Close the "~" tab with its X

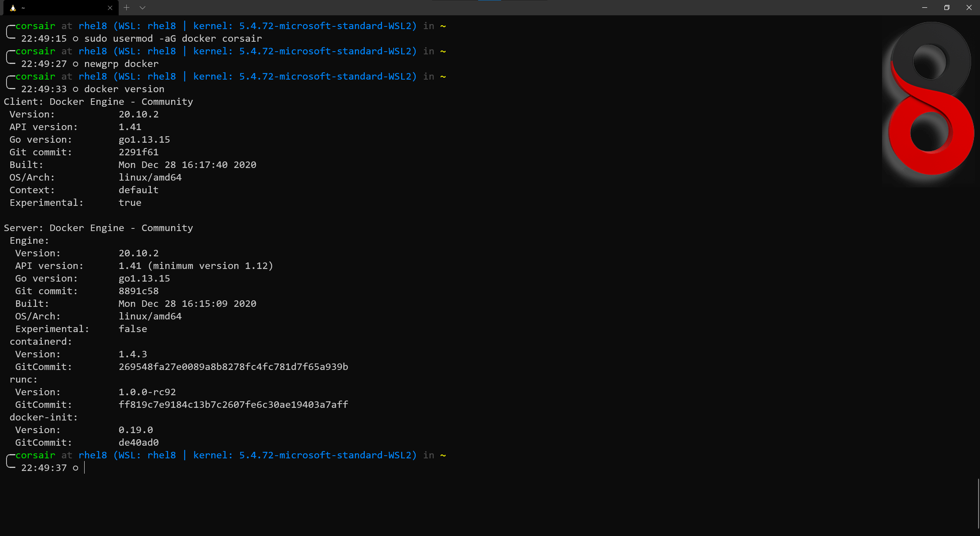click(110, 8)
